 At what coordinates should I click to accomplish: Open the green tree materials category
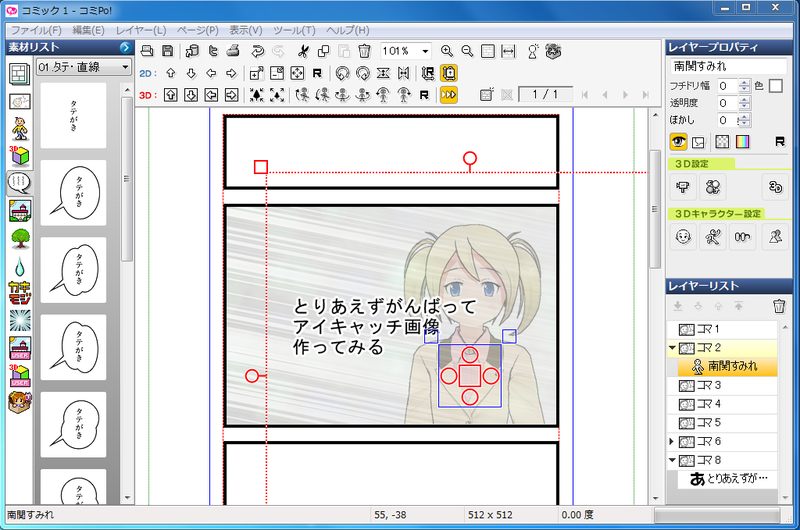[x=19, y=238]
